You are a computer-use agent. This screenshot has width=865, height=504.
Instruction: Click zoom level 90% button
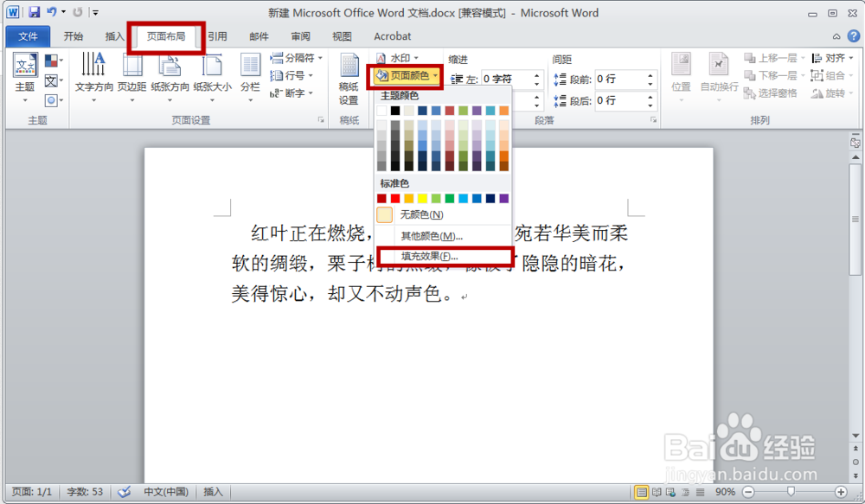(725, 492)
